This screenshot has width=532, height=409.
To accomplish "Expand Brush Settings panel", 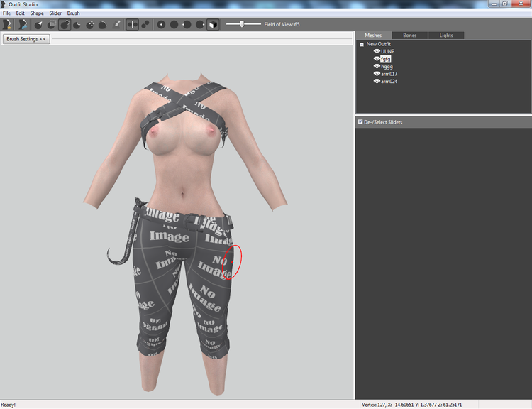I will [26, 39].
